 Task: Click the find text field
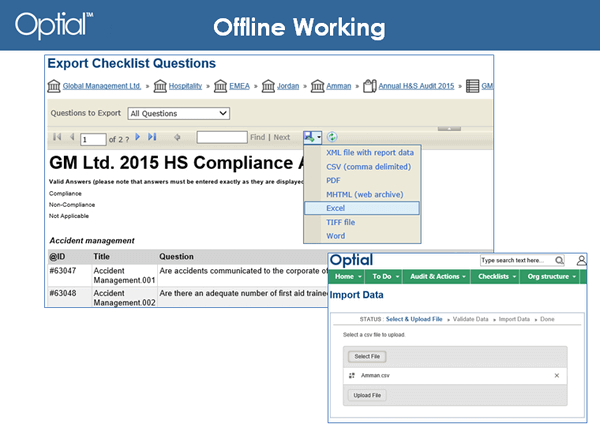(x=222, y=137)
